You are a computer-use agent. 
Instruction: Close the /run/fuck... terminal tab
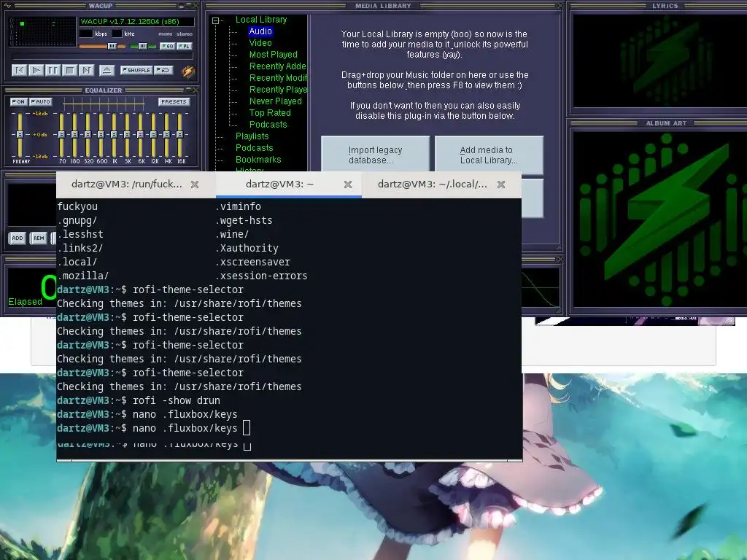pyautogui.click(x=195, y=184)
